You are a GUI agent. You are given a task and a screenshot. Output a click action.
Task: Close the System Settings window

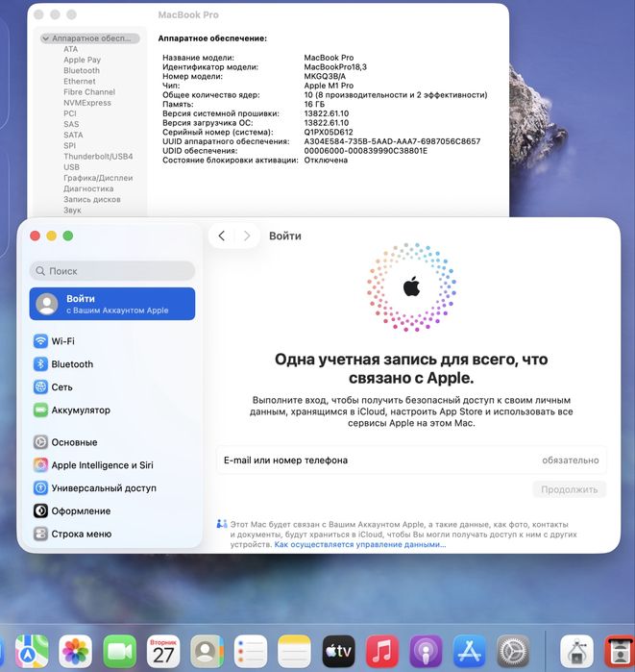click(36, 236)
